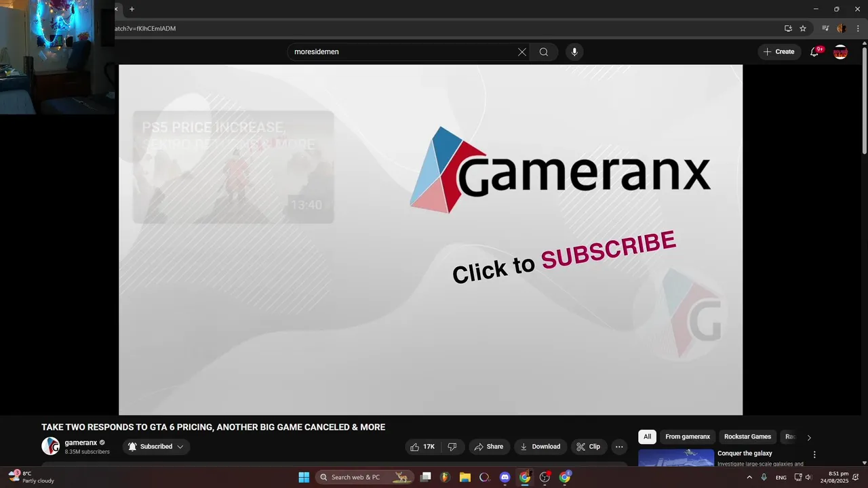The width and height of the screenshot is (868, 488).
Task: Open FL Studio fruit icon on taskbar
Action: 445,477
